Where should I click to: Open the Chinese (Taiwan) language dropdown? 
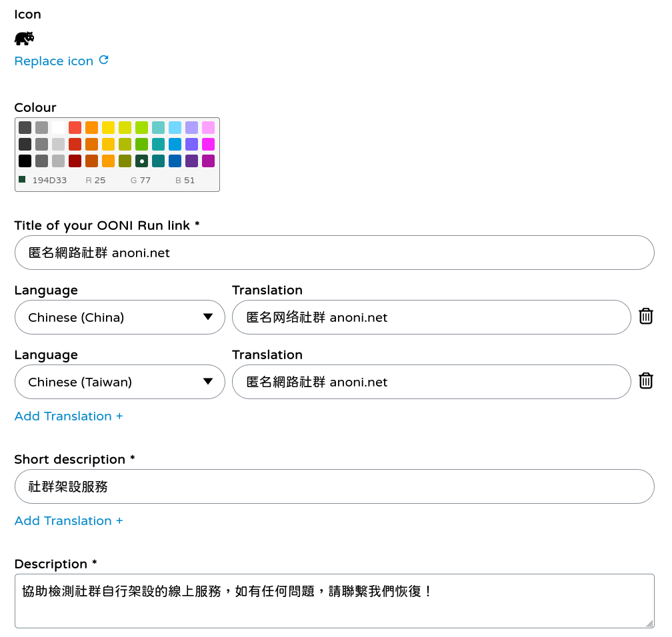[x=120, y=382]
